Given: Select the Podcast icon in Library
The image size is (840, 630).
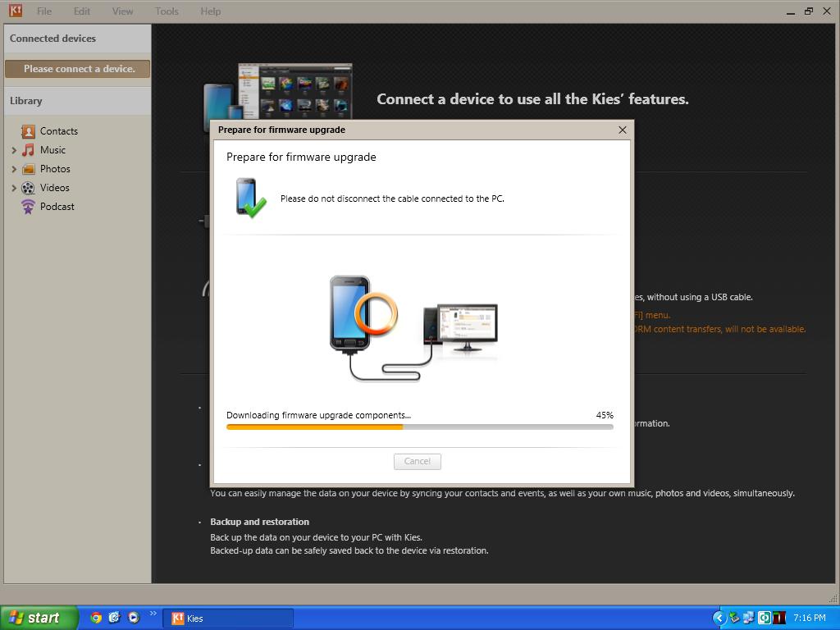Looking at the screenshot, I should click(x=28, y=207).
